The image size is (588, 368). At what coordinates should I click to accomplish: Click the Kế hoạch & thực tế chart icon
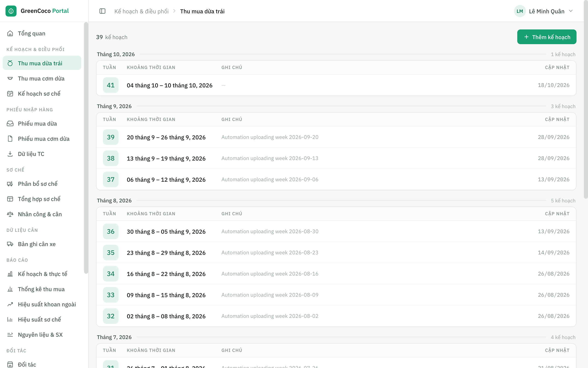tap(10, 274)
